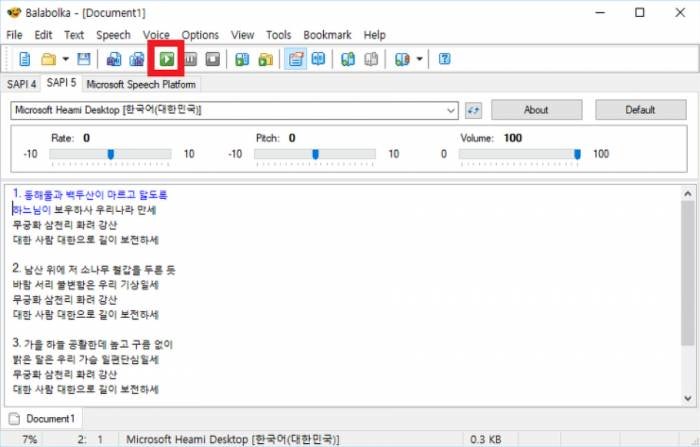This screenshot has height=447, width=700.
Task: Open the Voice menu
Action: pos(156,35)
